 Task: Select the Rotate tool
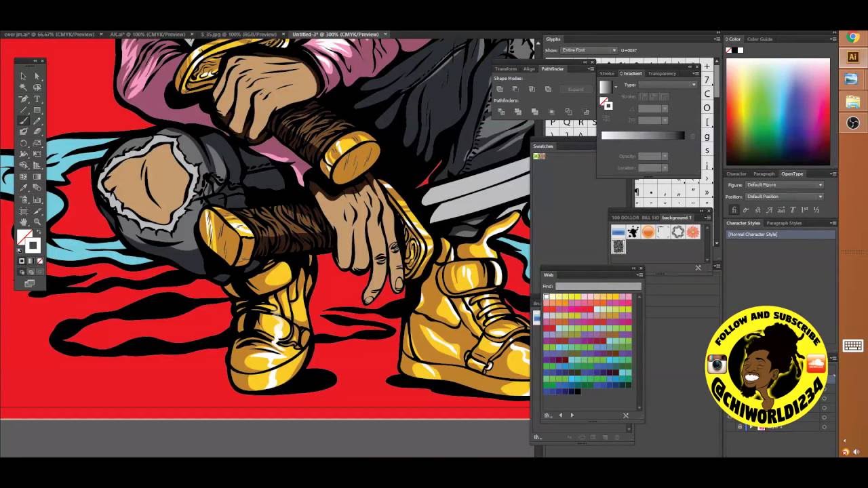[x=23, y=143]
